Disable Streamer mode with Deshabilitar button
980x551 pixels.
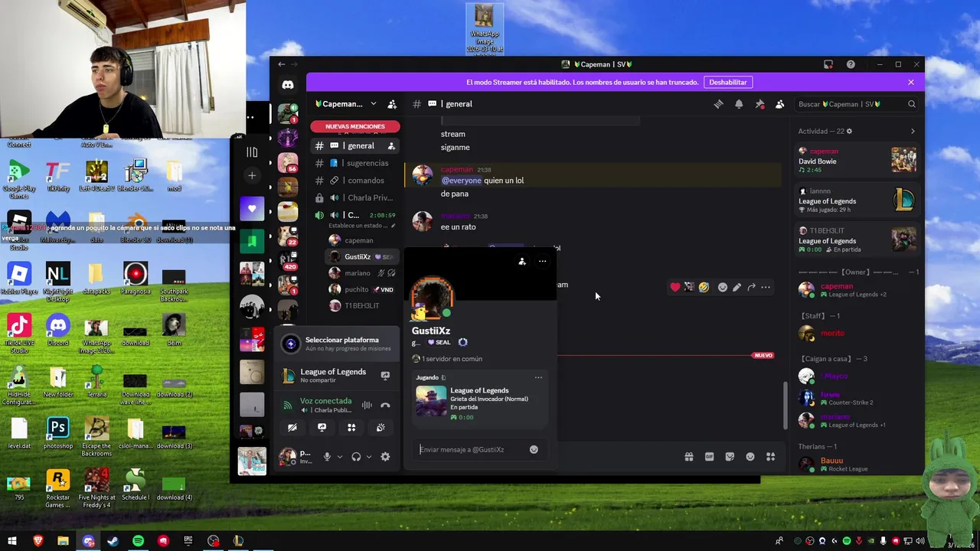tap(727, 82)
